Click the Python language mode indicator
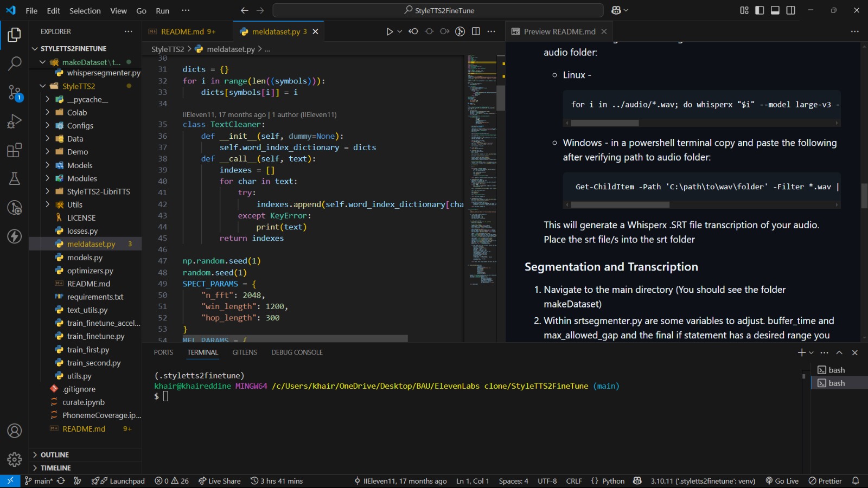Screen dimensions: 868x488 (613, 481)
